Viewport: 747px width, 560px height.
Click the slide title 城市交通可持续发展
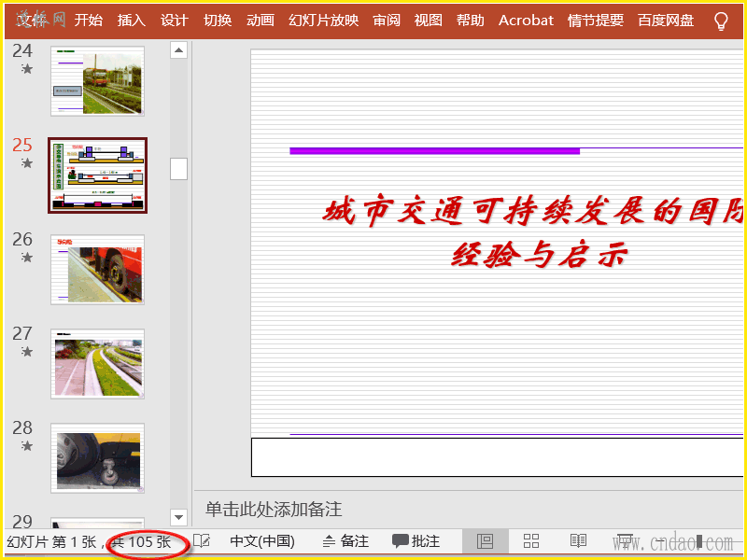[x=533, y=211]
